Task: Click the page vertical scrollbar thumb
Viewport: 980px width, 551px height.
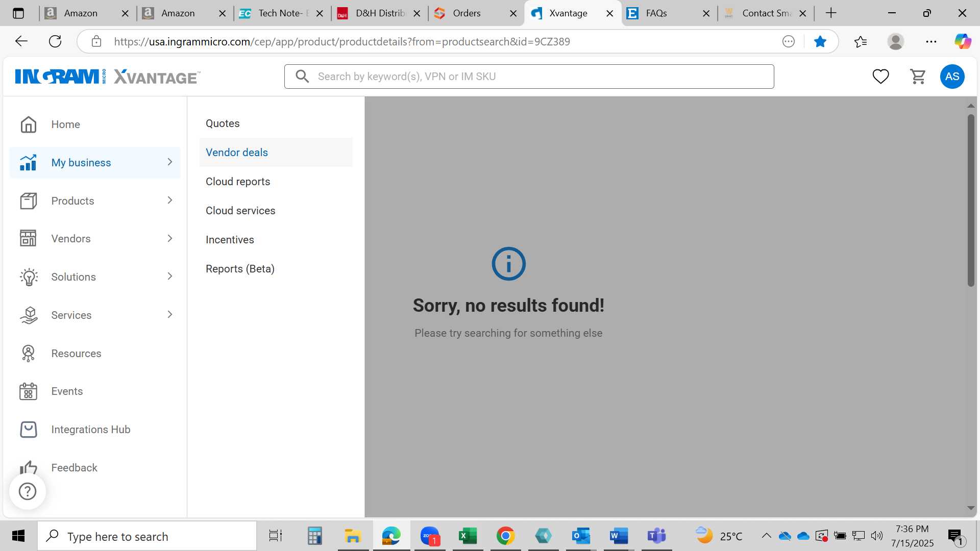Action: 971,201
